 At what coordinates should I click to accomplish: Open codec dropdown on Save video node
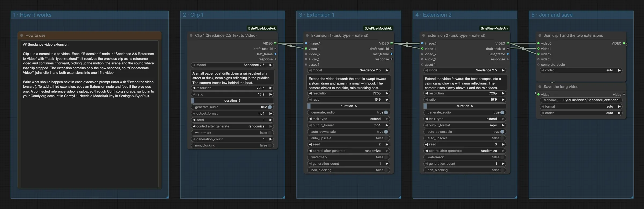pos(581,113)
